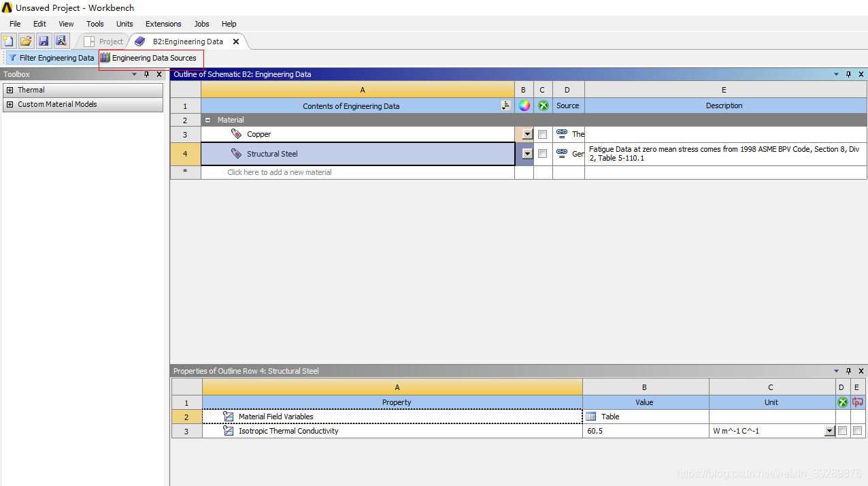Pin the Outline of Schematic panel
The image size is (868, 486).
848,74
